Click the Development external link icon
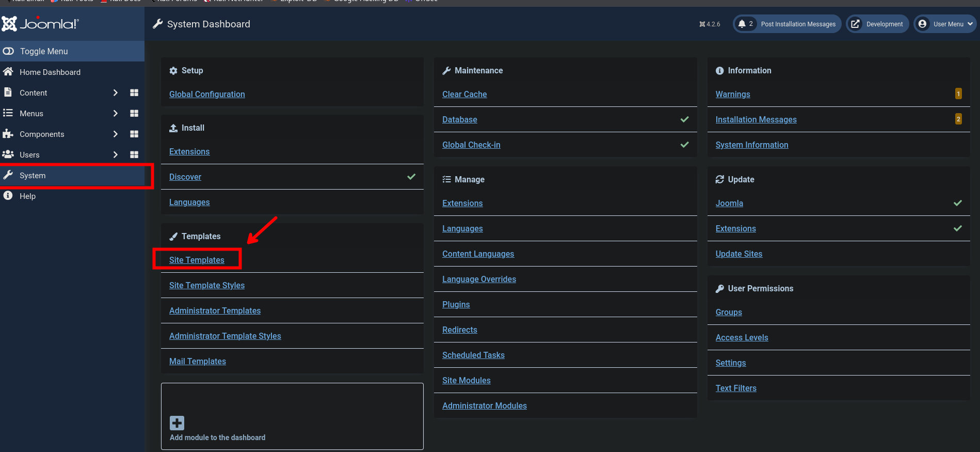This screenshot has height=452, width=980. pos(855,24)
